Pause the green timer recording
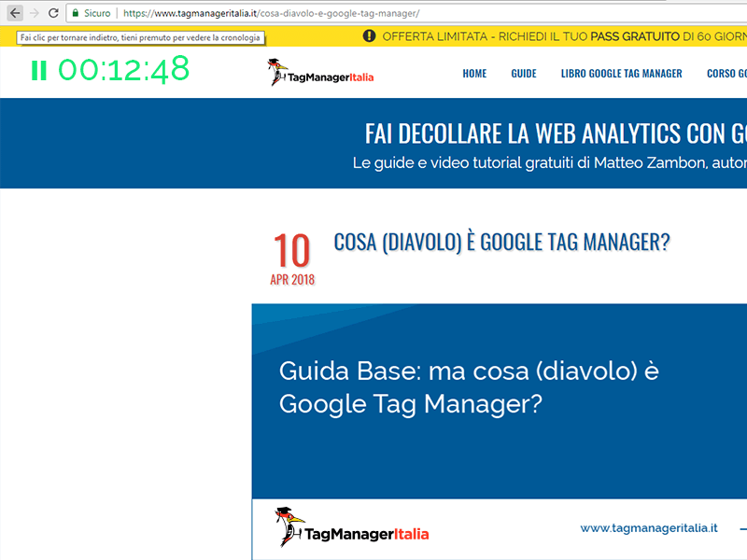The width and height of the screenshot is (747, 560). coord(39,71)
